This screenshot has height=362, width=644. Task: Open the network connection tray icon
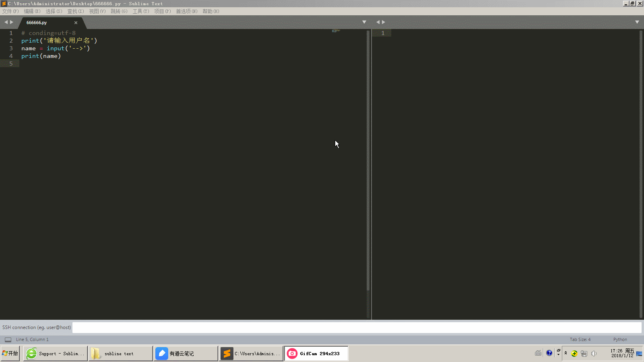pos(584,354)
